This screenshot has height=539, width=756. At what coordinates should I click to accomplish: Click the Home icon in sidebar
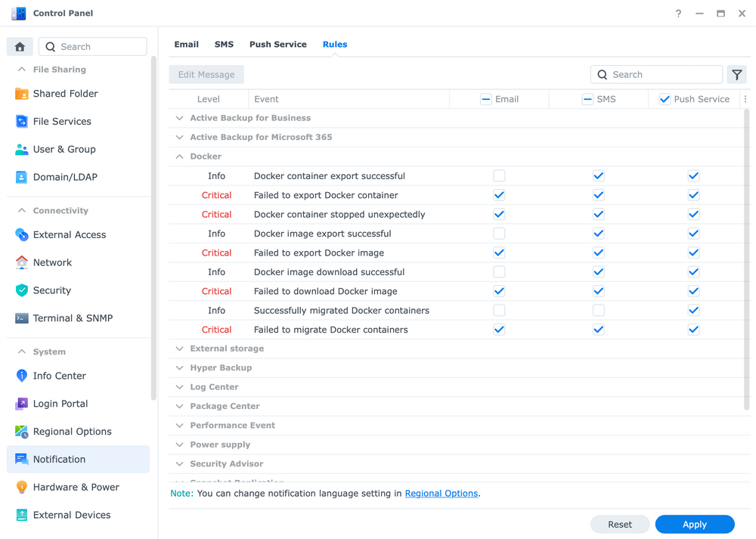pyautogui.click(x=20, y=47)
